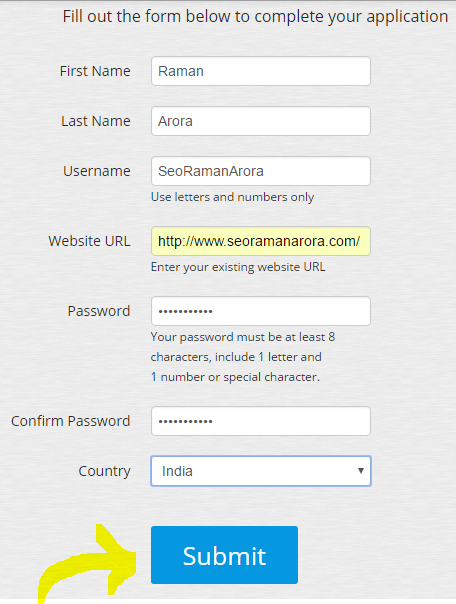Click the Username label text
456x604 pixels.
[x=97, y=171]
